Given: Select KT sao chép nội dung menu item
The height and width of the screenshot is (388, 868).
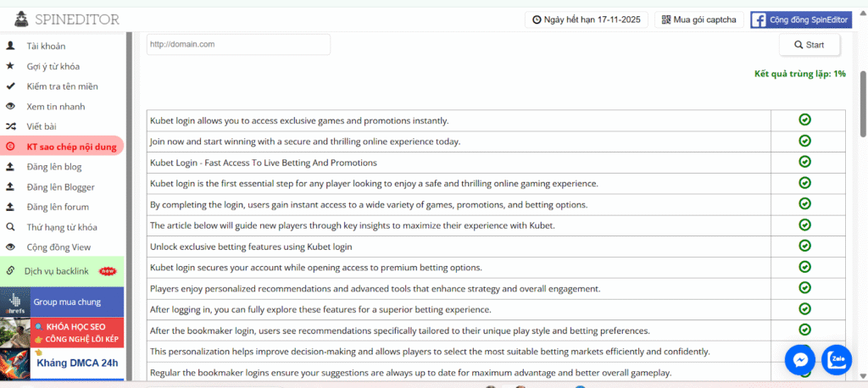Looking at the screenshot, I should tap(70, 146).
